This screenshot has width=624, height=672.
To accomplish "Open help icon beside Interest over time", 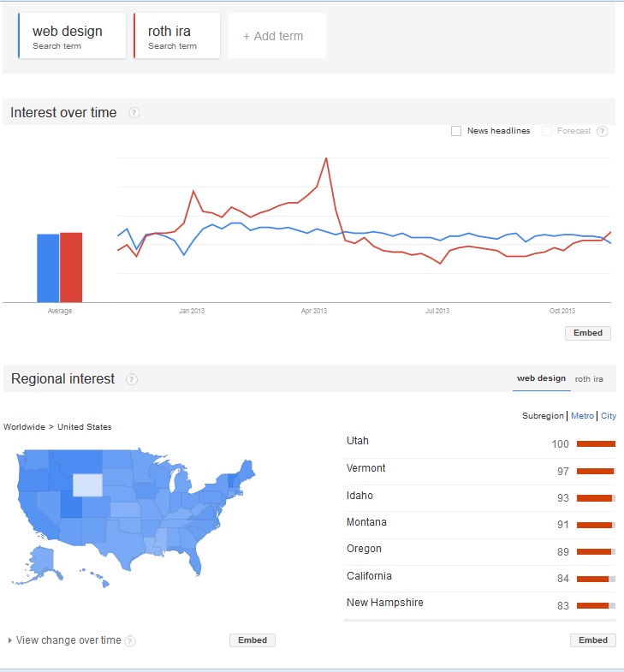I will pos(134,113).
